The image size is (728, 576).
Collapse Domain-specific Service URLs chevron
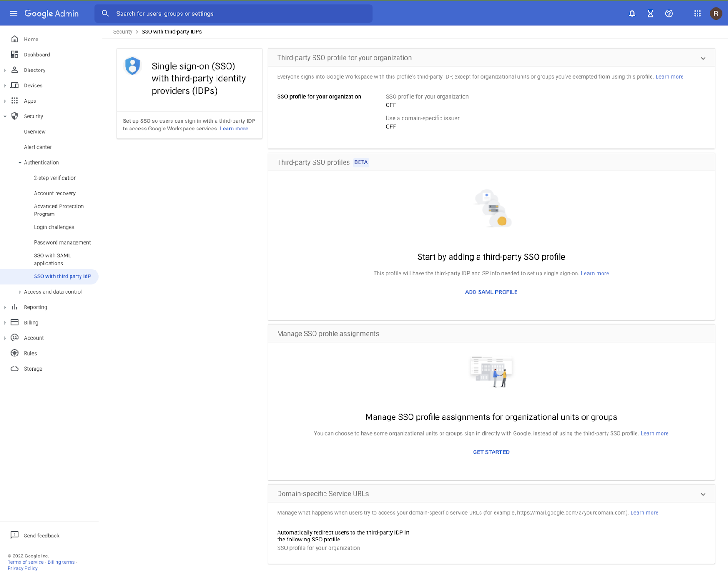point(703,494)
